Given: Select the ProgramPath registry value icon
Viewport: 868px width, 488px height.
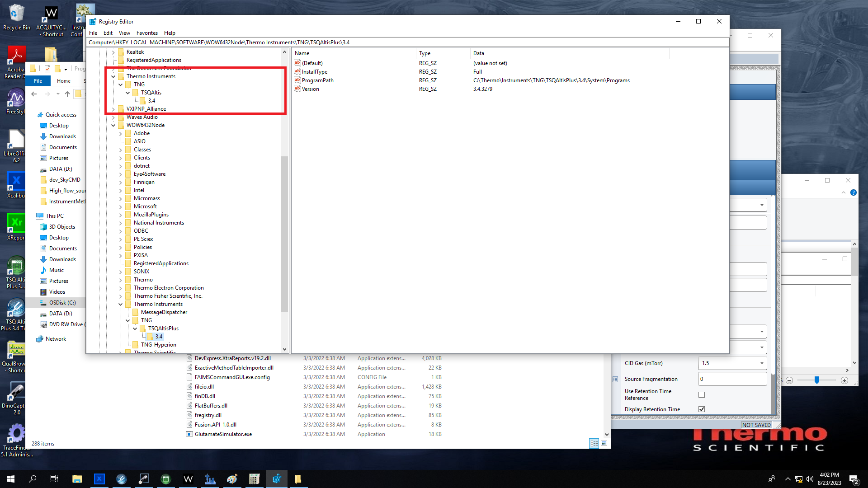Looking at the screenshot, I should pyautogui.click(x=297, y=80).
